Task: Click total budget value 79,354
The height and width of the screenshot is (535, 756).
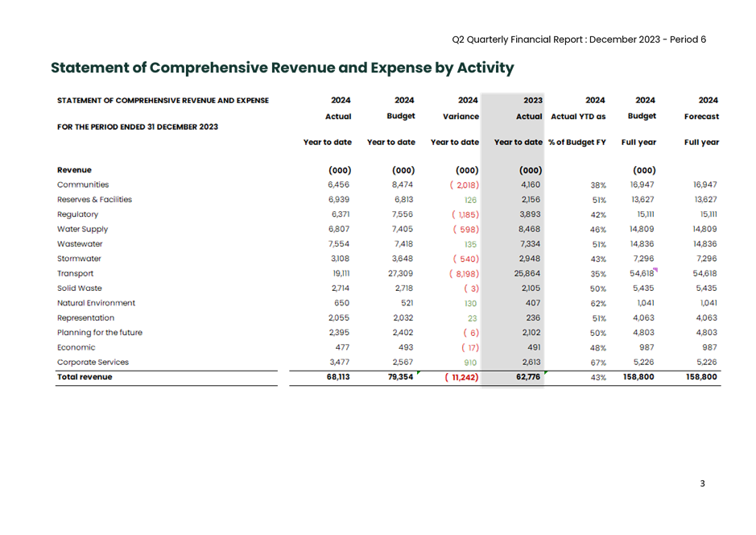Action: pyautogui.click(x=401, y=377)
